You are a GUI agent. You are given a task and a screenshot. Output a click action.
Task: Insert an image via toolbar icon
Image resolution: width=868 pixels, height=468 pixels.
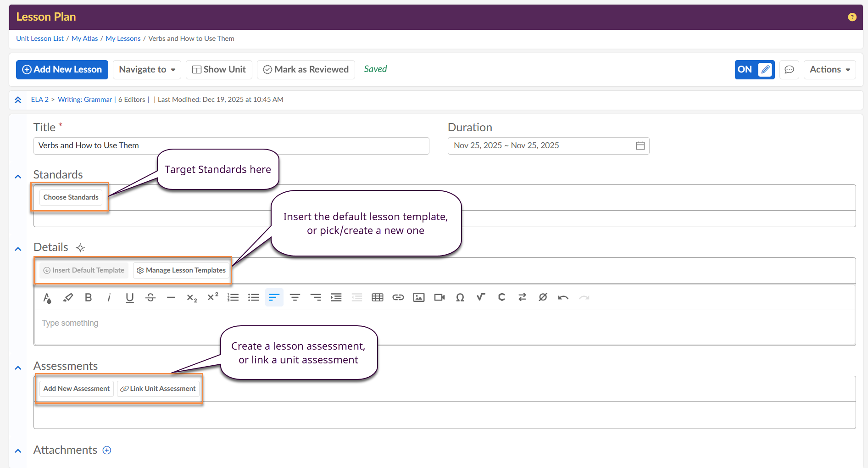[418, 298]
